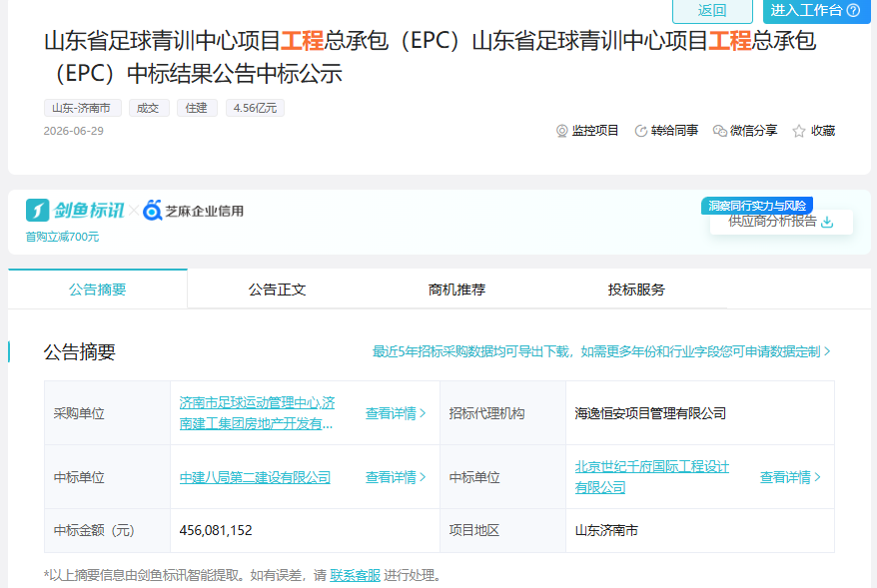Click 海逸恒安项目管理有限公司 cell

coord(700,413)
